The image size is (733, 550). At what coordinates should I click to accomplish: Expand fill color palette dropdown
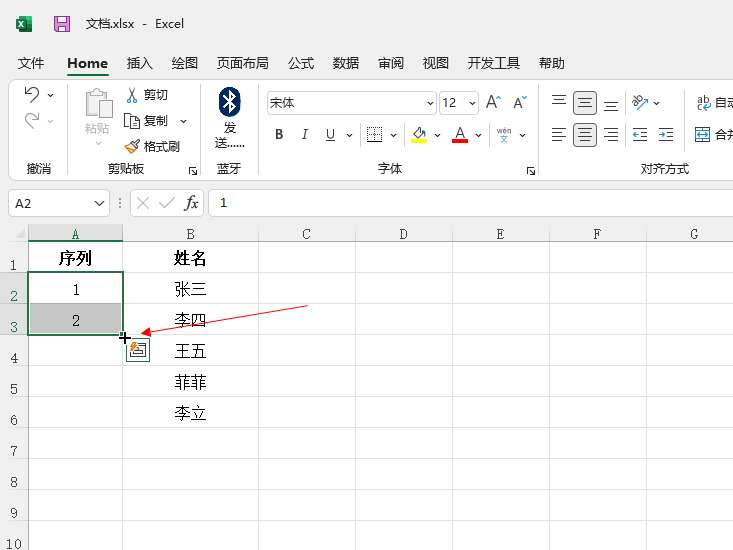[438, 135]
